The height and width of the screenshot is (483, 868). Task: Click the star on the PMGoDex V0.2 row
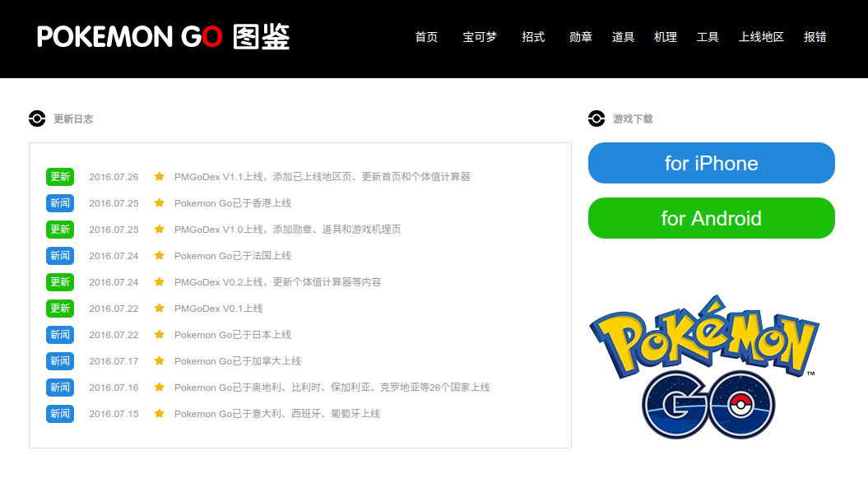(x=160, y=281)
